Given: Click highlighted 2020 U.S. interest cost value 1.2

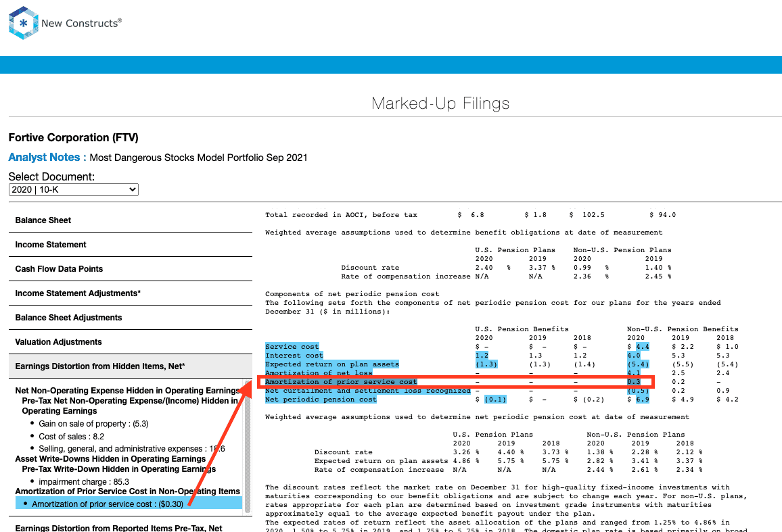Looking at the screenshot, I should 482,356.
